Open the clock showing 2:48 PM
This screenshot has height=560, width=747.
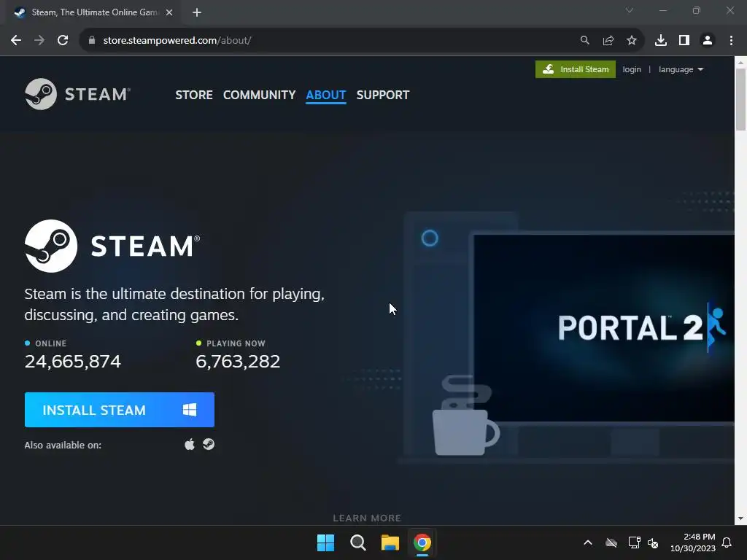coord(693,542)
